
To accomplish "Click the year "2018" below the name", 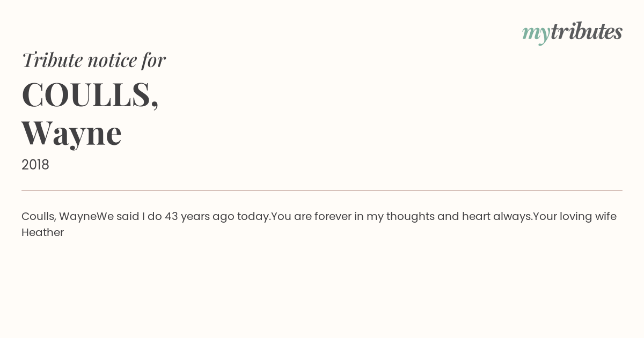I will [35, 165].
